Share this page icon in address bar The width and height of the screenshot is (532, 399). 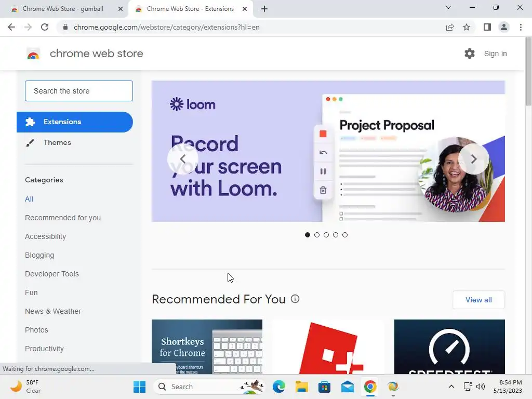[x=450, y=27]
